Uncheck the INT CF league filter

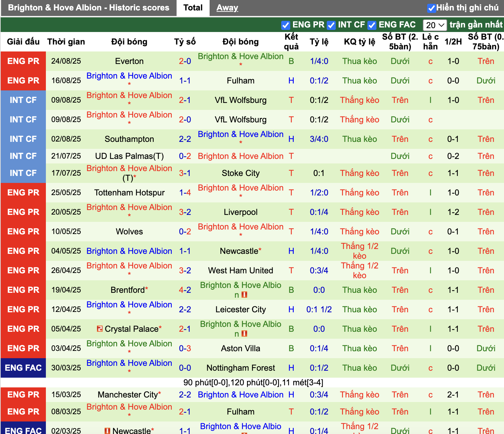point(331,25)
